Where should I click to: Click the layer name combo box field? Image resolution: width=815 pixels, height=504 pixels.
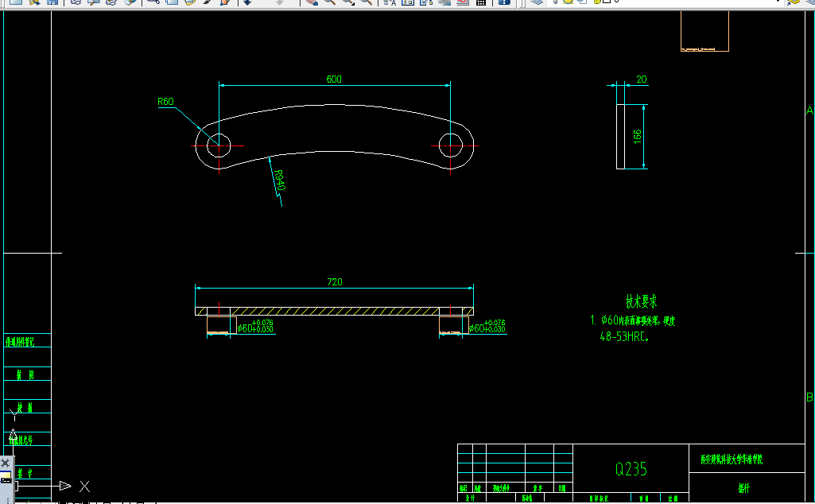(x=666, y=2)
